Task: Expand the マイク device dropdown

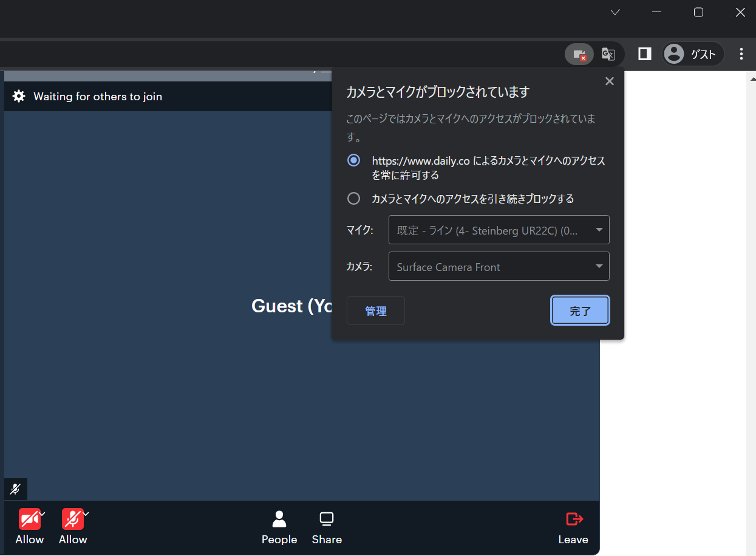Action: tap(499, 230)
